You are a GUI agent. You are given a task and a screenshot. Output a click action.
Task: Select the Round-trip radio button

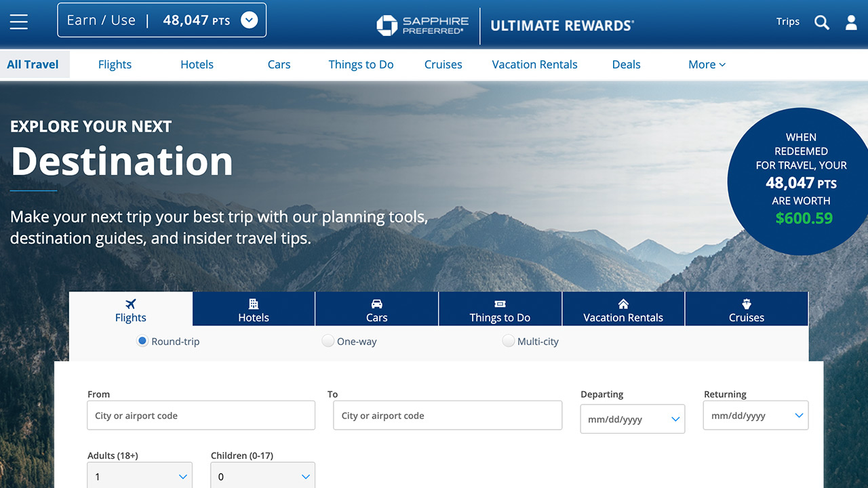pyautogui.click(x=142, y=341)
